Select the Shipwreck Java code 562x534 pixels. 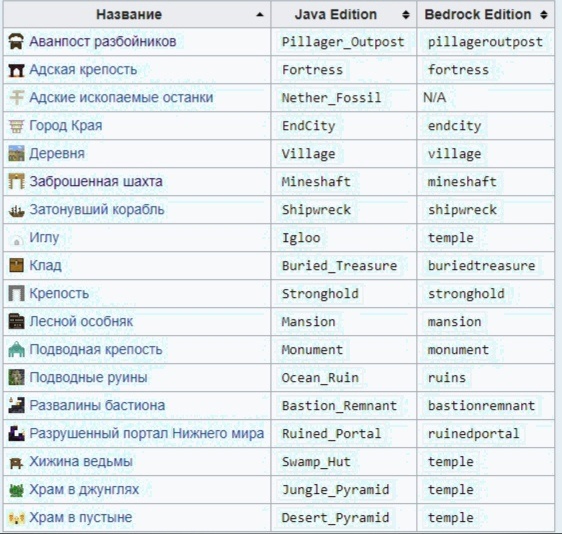(316, 210)
